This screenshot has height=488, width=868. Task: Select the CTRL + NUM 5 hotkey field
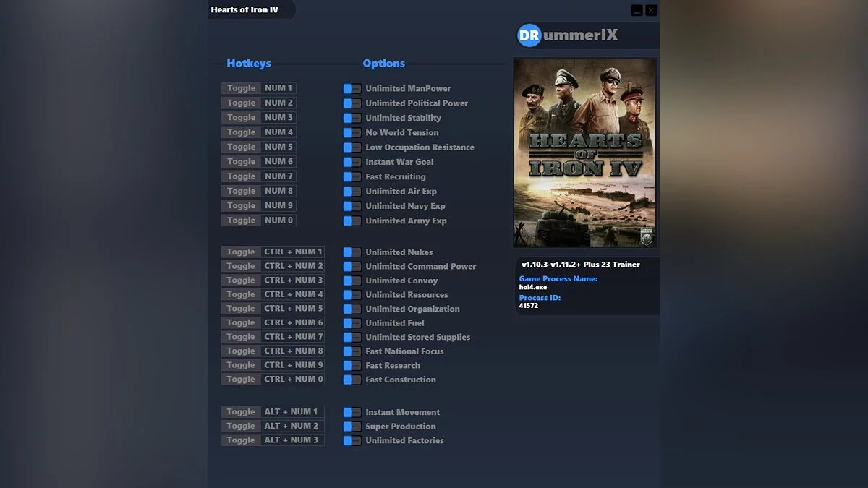click(293, 308)
